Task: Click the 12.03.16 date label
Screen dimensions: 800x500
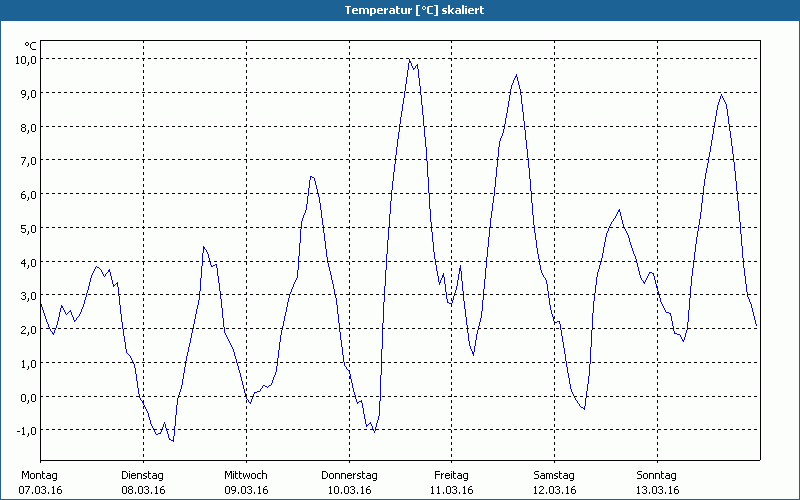Action: [555, 490]
